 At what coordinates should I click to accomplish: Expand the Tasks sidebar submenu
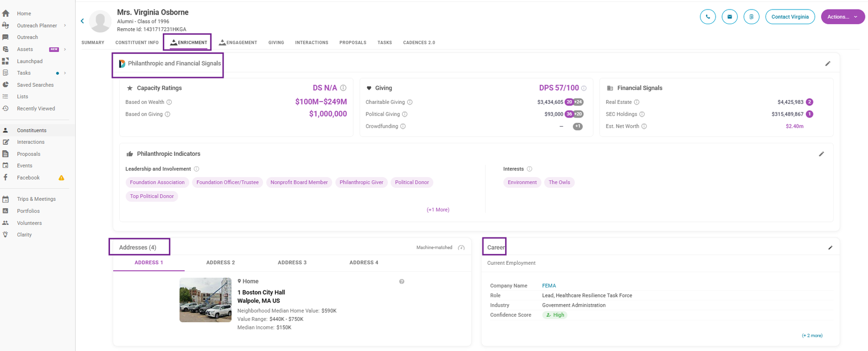65,73
